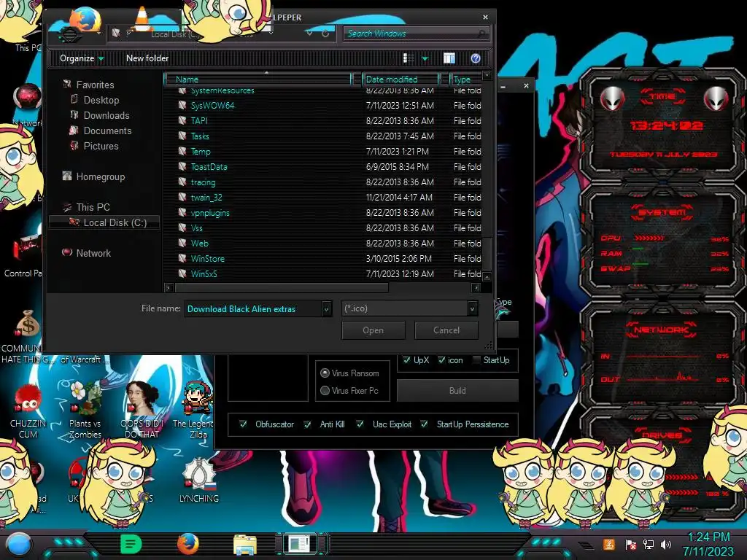Toggle the Obfuscator checkbox
Screen dimensions: 747x560
(x=244, y=424)
